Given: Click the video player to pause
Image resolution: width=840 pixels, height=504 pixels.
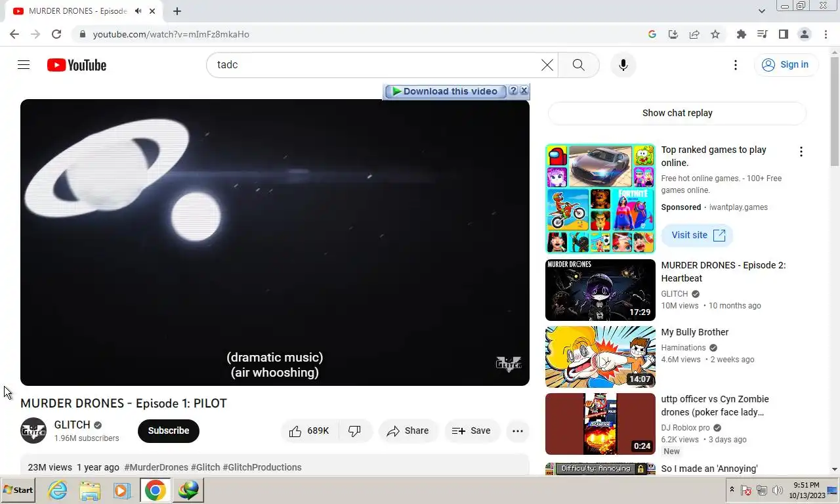Looking at the screenshot, I should 275,242.
